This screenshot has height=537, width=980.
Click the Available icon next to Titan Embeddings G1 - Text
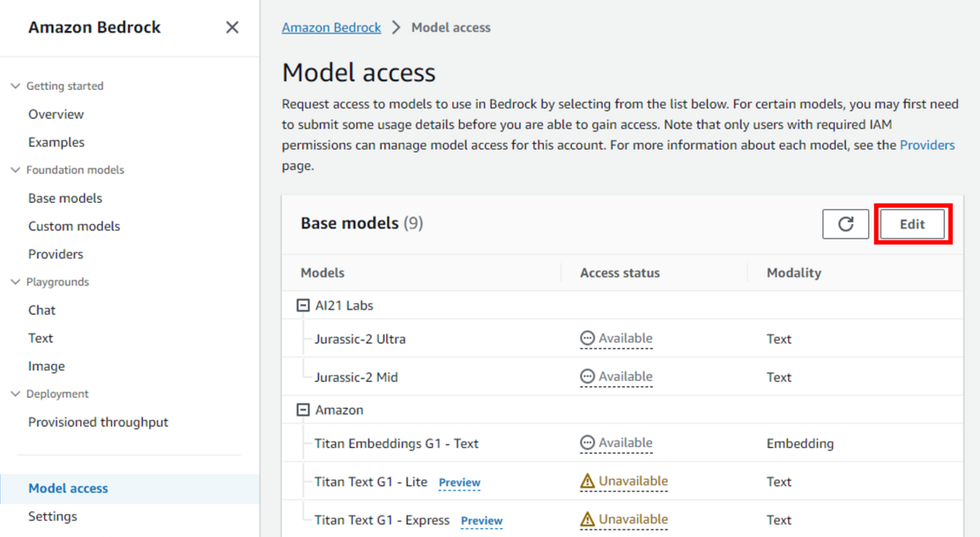586,442
